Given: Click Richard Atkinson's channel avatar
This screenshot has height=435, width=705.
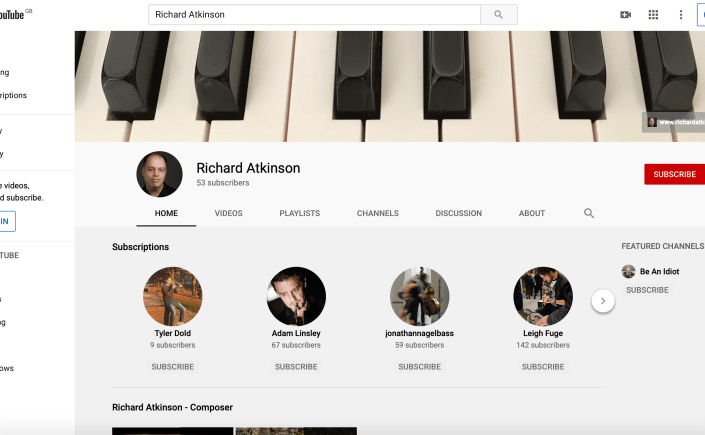Looking at the screenshot, I should (x=159, y=174).
